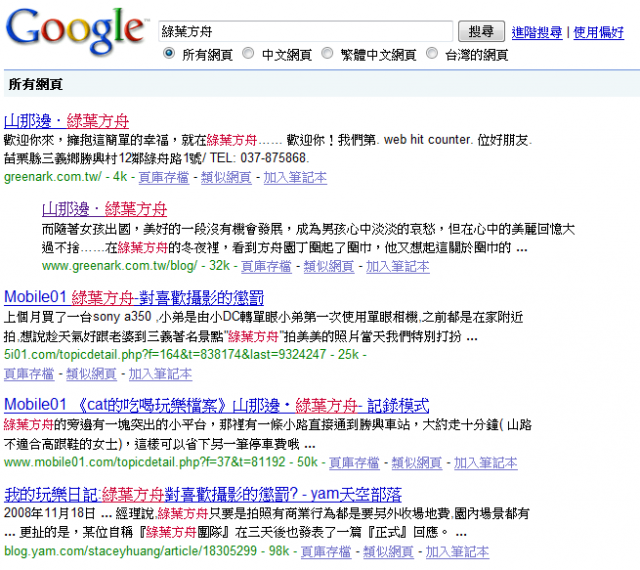Viewport: 640px width, 570px height.
Task: Open the indented 山那邊・綠葉方舟 blog result
Action: pos(104,209)
